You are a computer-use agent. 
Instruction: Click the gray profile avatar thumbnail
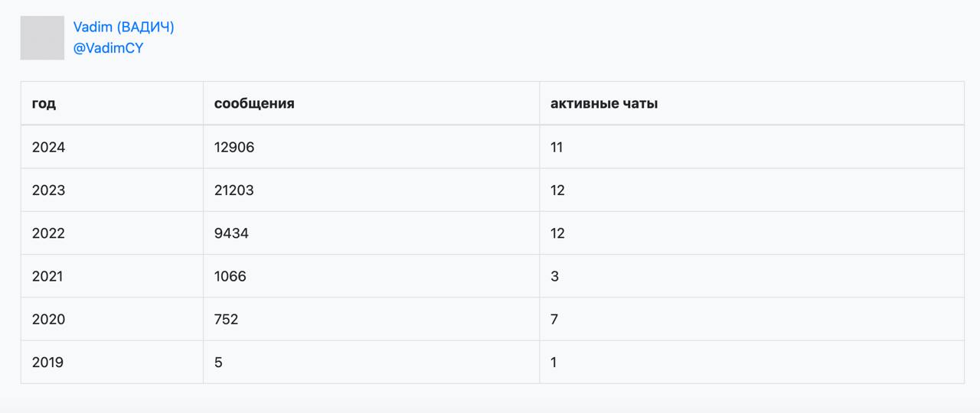[42, 37]
